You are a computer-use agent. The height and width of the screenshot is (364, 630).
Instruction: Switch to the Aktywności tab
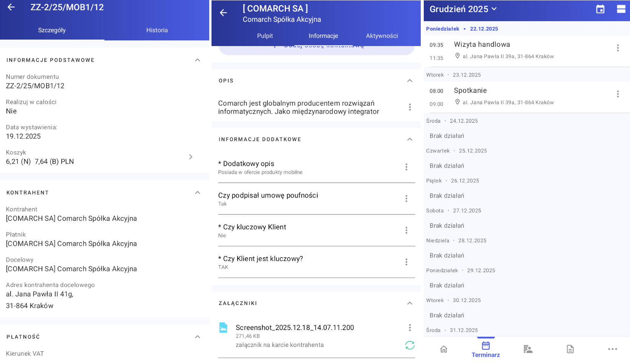381,36
